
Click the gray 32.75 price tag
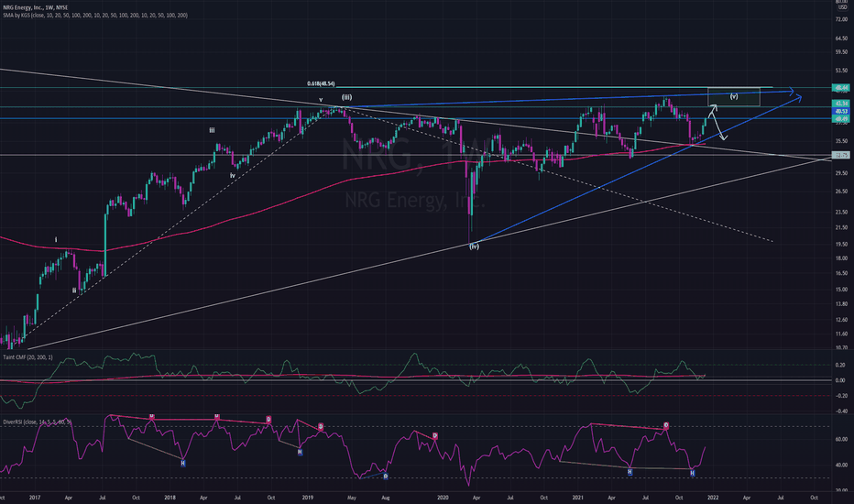pos(840,155)
